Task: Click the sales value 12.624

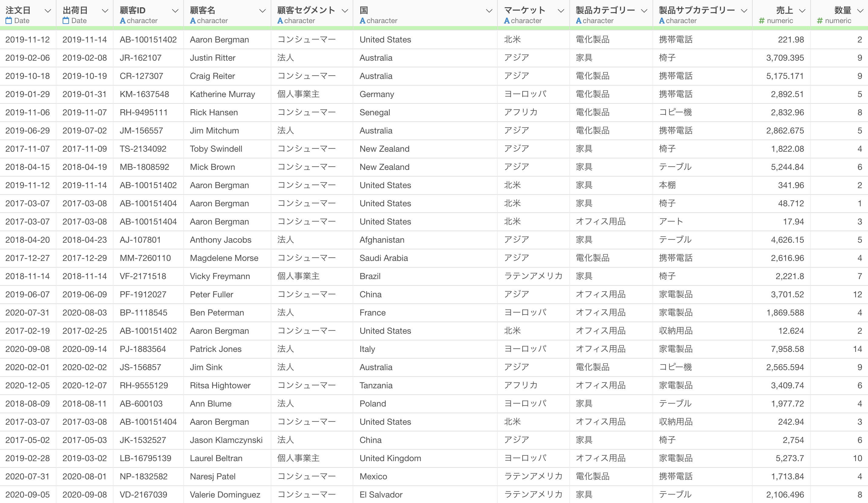Action: pyautogui.click(x=791, y=331)
